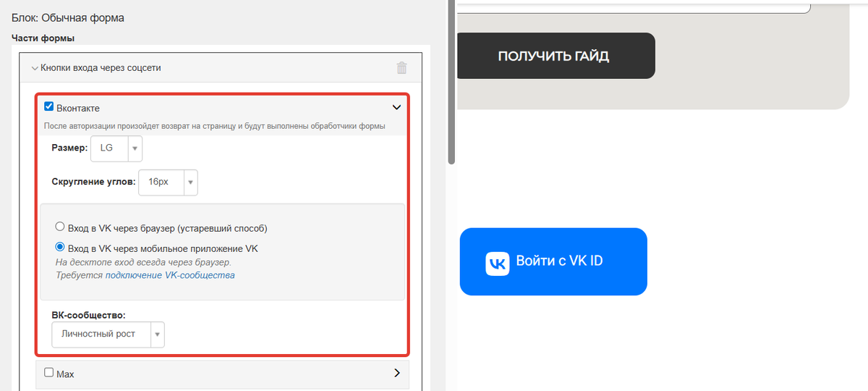Click the ПОЛУЧИТЬ ГАЙД button
The height and width of the screenshot is (391, 868).
[556, 56]
